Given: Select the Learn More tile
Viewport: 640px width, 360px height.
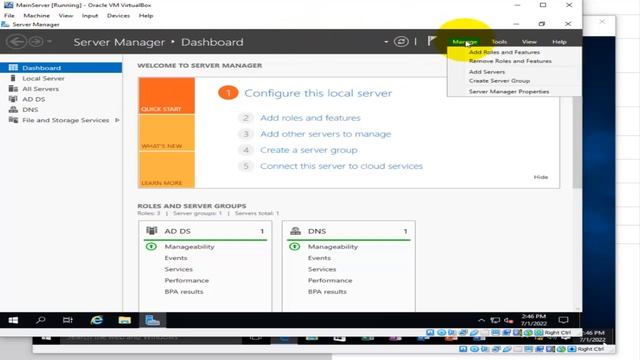Looking at the screenshot, I should click(x=167, y=170).
